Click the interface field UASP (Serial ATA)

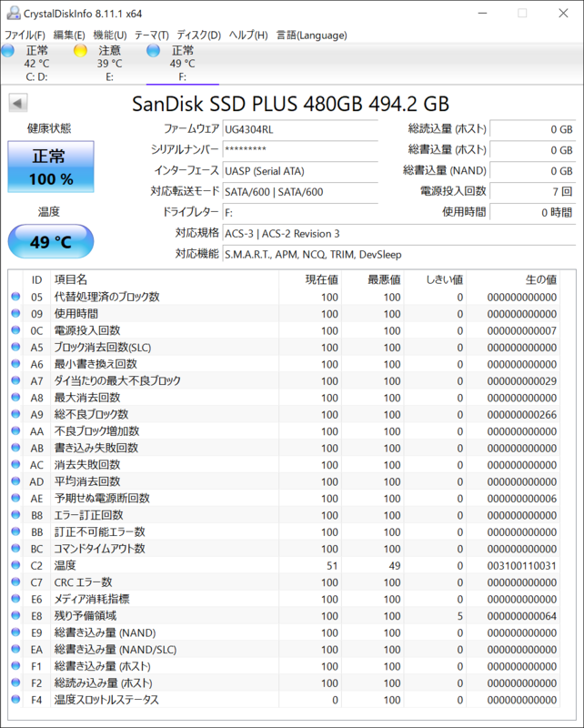(300, 170)
